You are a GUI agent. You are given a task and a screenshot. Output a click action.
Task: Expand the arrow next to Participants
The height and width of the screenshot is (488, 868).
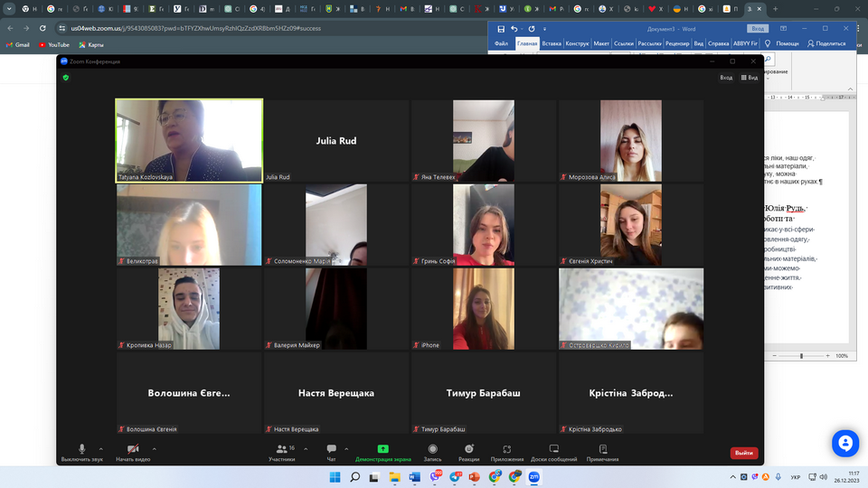(306, 448)
